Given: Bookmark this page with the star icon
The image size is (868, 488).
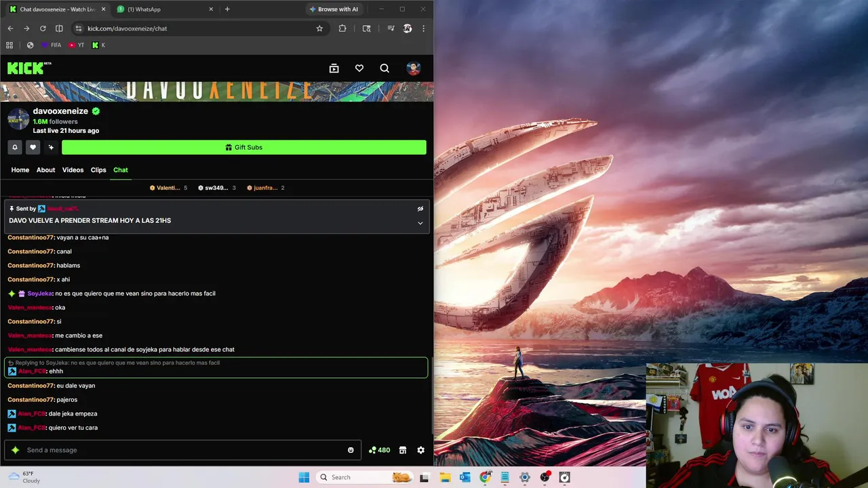Looking at the screenshot, I should click(319, 28).
